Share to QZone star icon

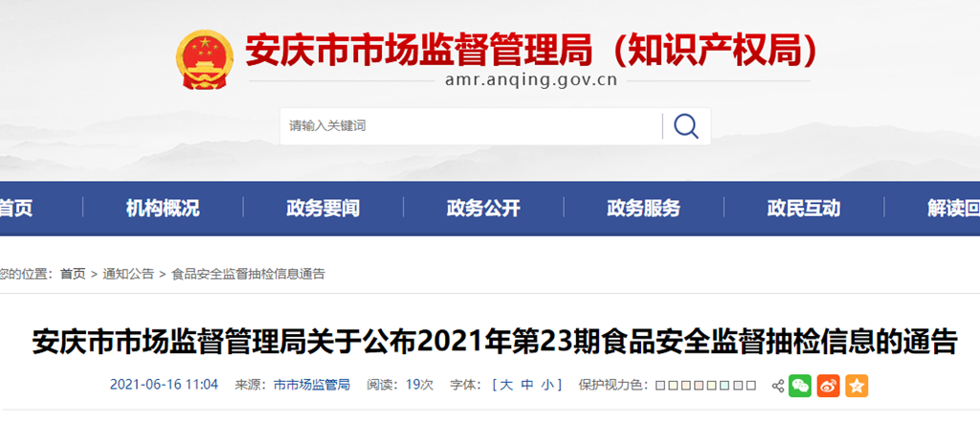click(857, 386)
